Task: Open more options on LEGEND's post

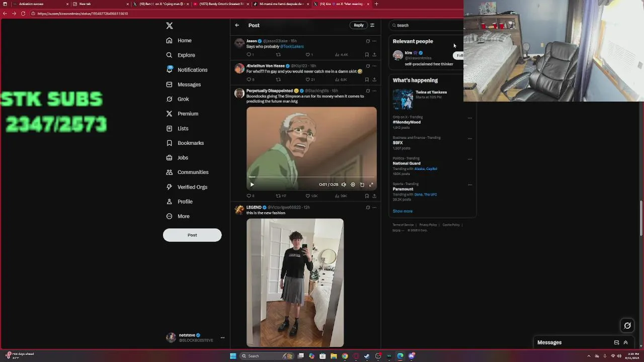Action: coord(374,207)
